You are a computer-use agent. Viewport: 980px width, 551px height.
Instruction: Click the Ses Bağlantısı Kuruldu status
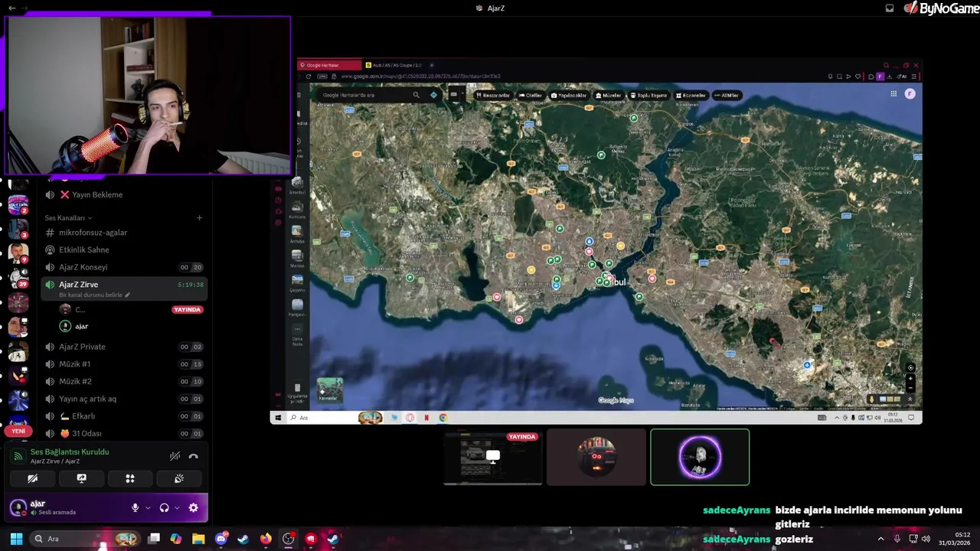coord(70,452)
